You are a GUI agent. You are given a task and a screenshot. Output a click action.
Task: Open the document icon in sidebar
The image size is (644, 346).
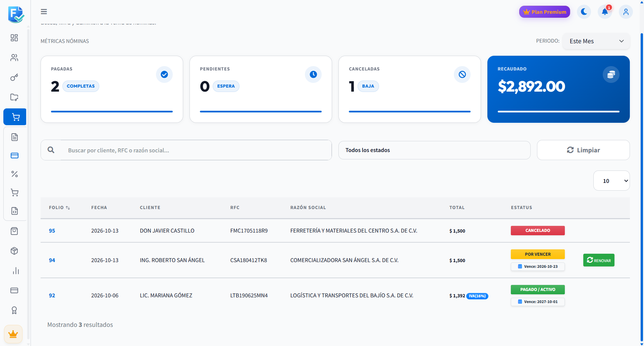tap(14, 137)
